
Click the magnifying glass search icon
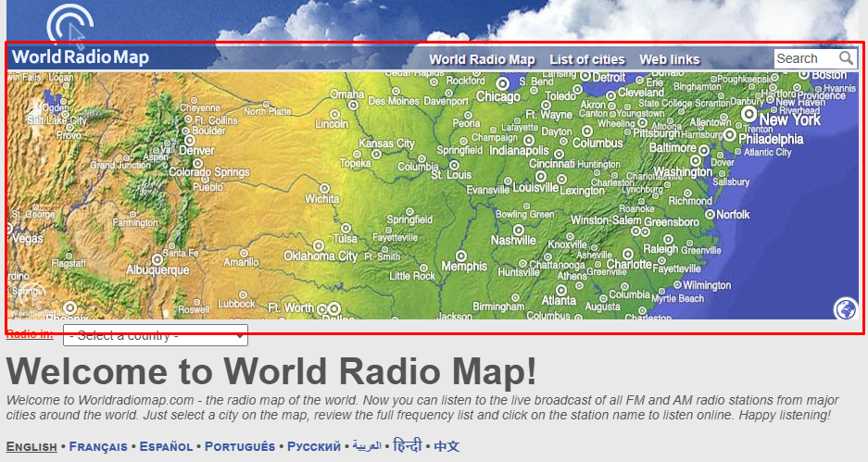[847, 58]
